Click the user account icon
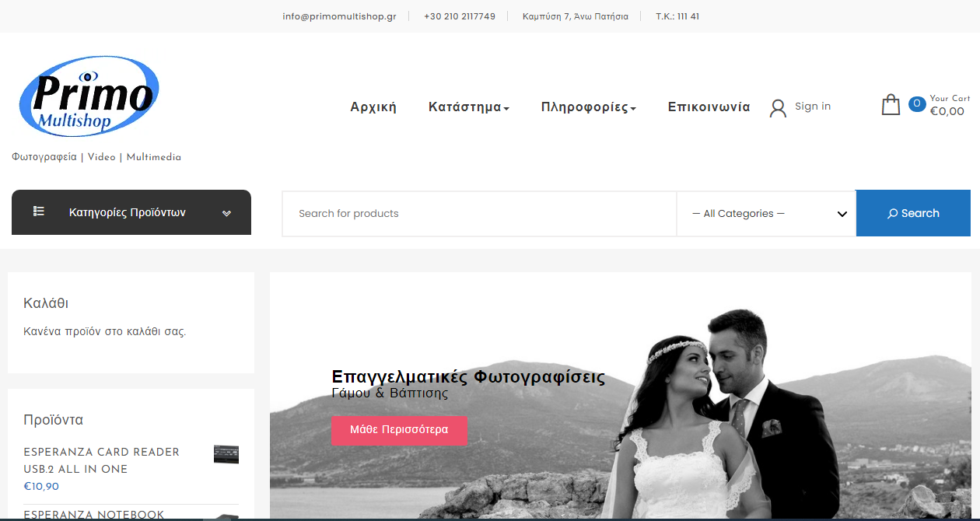This screenshot has height=521, width=980. [x=778, y=108]
